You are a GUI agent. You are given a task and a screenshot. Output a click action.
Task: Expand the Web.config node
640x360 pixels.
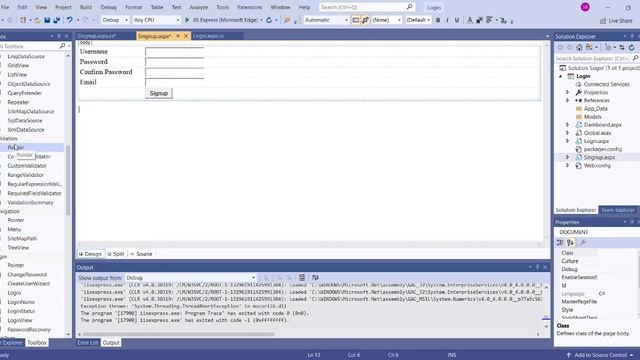click(567, 165)
